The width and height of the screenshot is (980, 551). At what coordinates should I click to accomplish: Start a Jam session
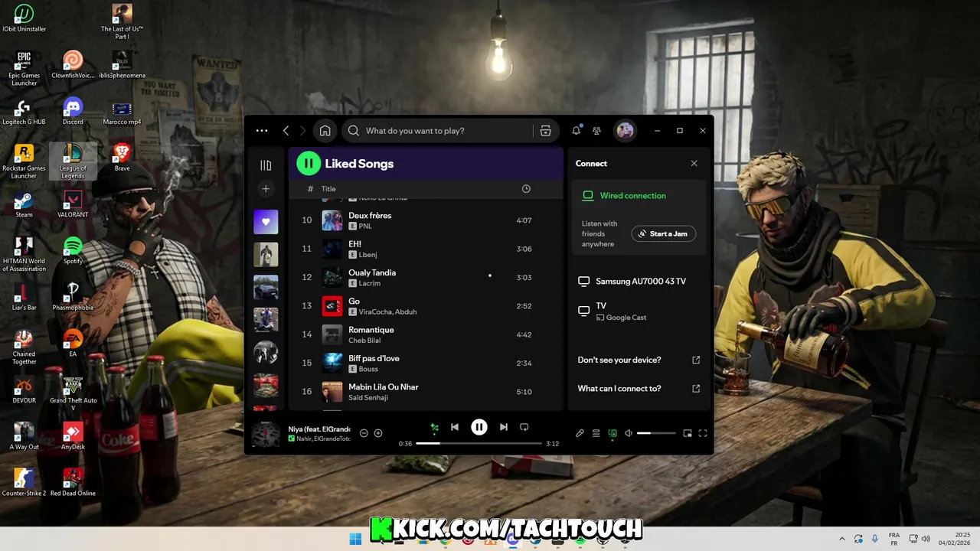point(664,233)
